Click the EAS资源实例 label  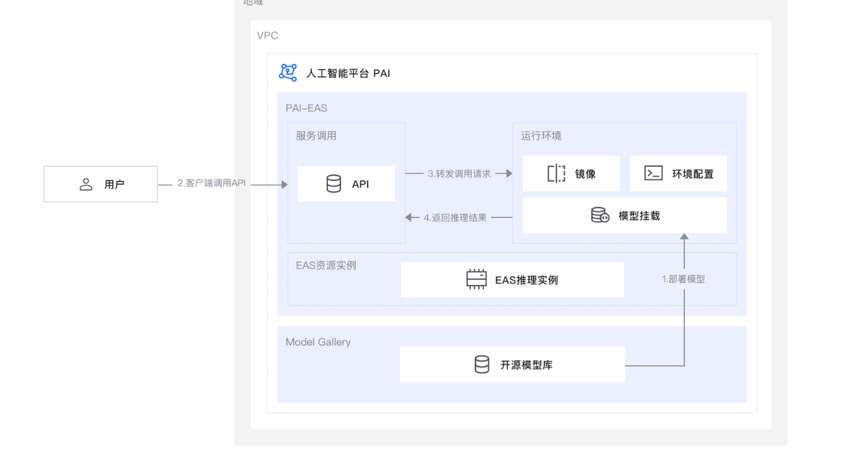coord(326,266)
